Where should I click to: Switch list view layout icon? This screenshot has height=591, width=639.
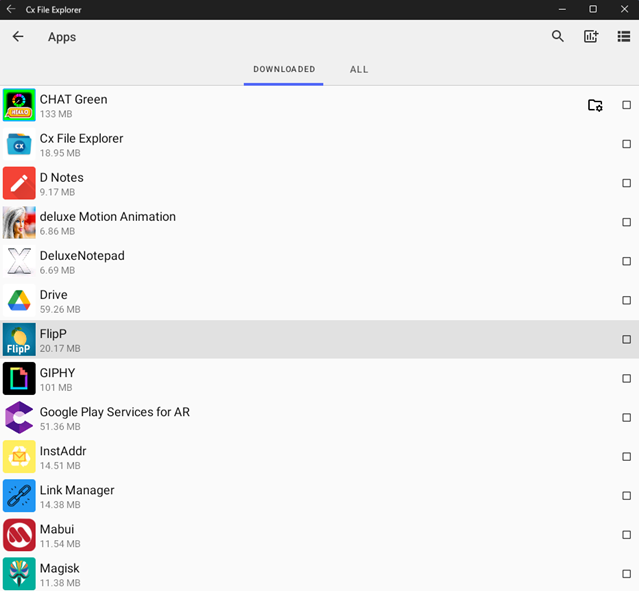[x=623, y=37]
